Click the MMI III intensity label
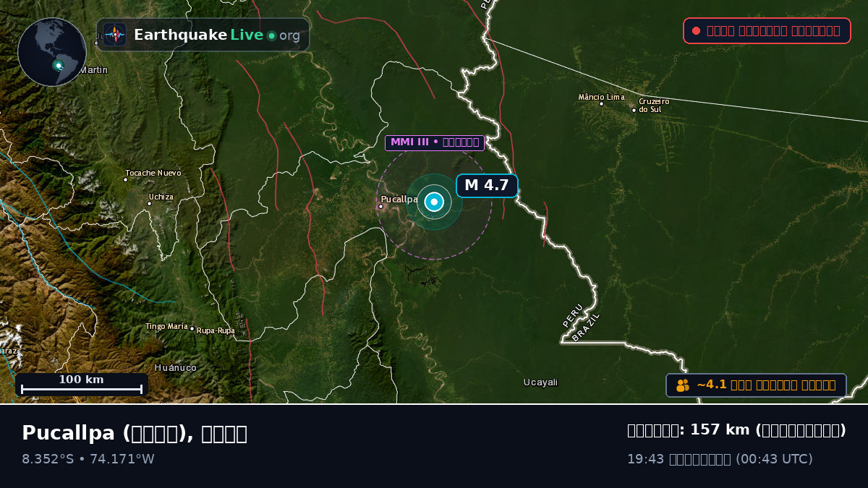The image size is (868, 488). coord(435,142)
